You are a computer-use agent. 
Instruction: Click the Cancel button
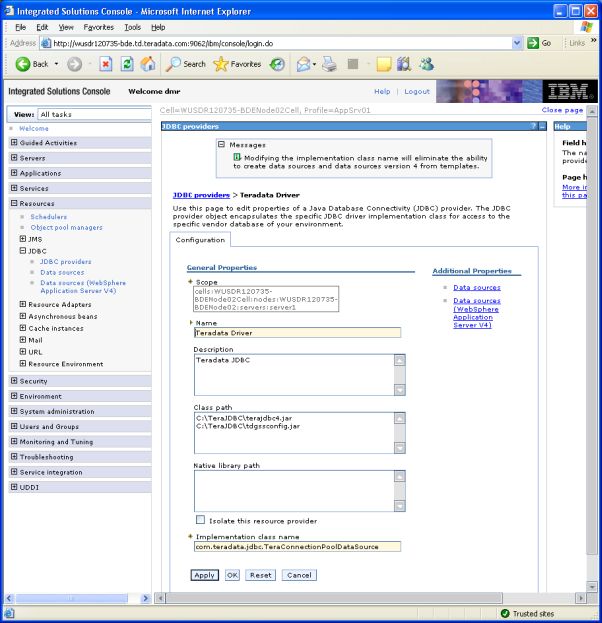coord(299,575)
